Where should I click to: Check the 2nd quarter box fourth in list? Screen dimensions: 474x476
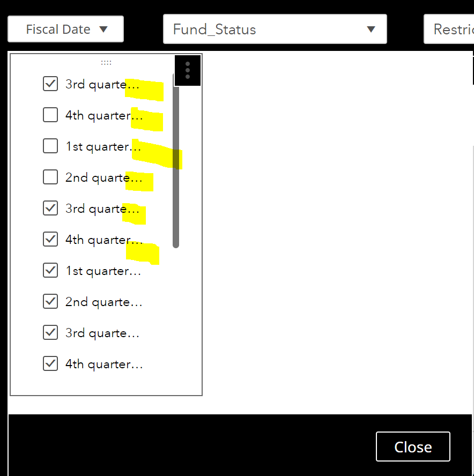pyautogui.click(x=50, y=177)
